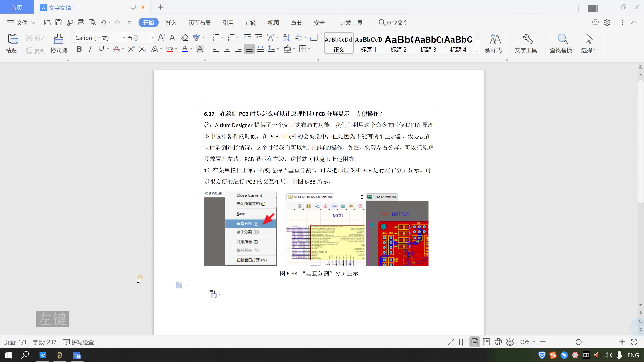Open the file folder icon in quick toolbar

tap(47, 23)
